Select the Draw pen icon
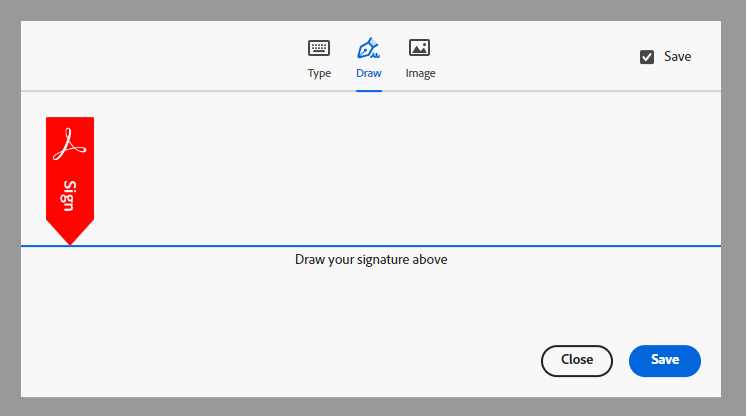746x416 pixels. [368, 48]
